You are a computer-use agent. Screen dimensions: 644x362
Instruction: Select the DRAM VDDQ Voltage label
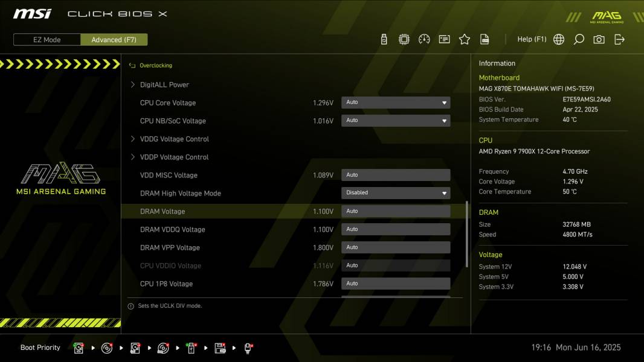tap(173, 230)
